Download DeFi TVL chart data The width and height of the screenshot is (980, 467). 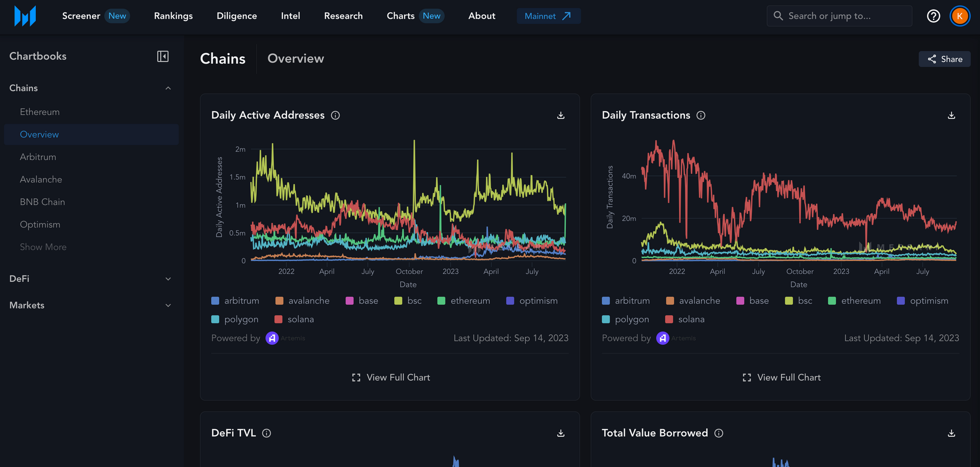[561, 433]
